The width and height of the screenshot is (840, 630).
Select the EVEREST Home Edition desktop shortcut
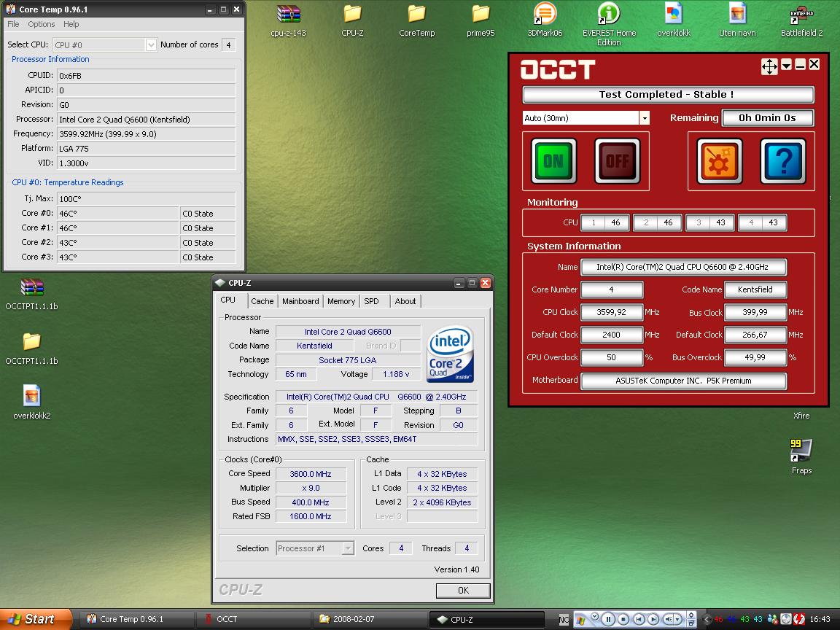(609, 24)
